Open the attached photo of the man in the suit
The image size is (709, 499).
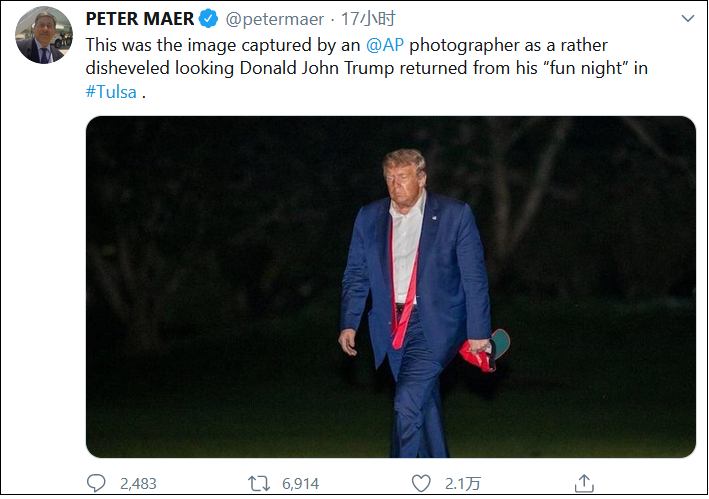[x=390, y=287]
